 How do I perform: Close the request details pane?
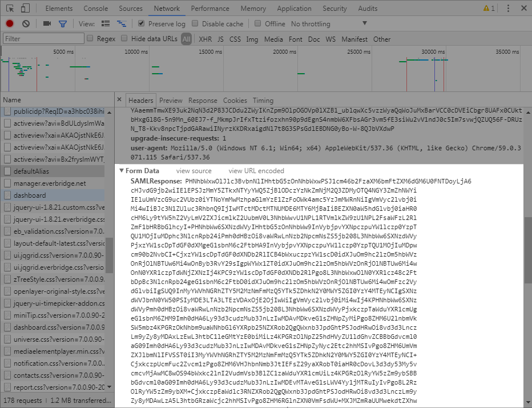(119, 99)
